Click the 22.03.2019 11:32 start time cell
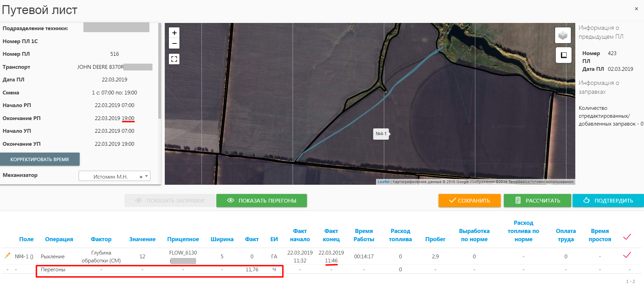Image resolution: width=644 pixels, height=286 pixels. [300, 257]
